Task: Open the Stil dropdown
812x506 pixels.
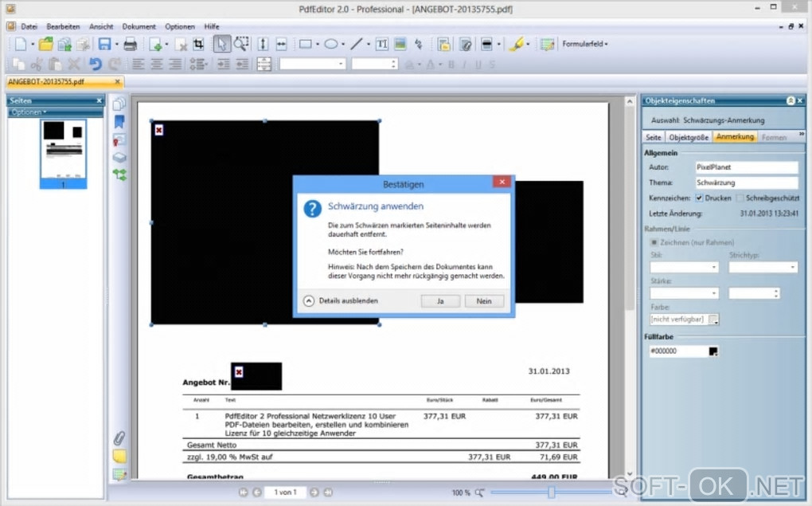Action: click(x=684, y=267)
